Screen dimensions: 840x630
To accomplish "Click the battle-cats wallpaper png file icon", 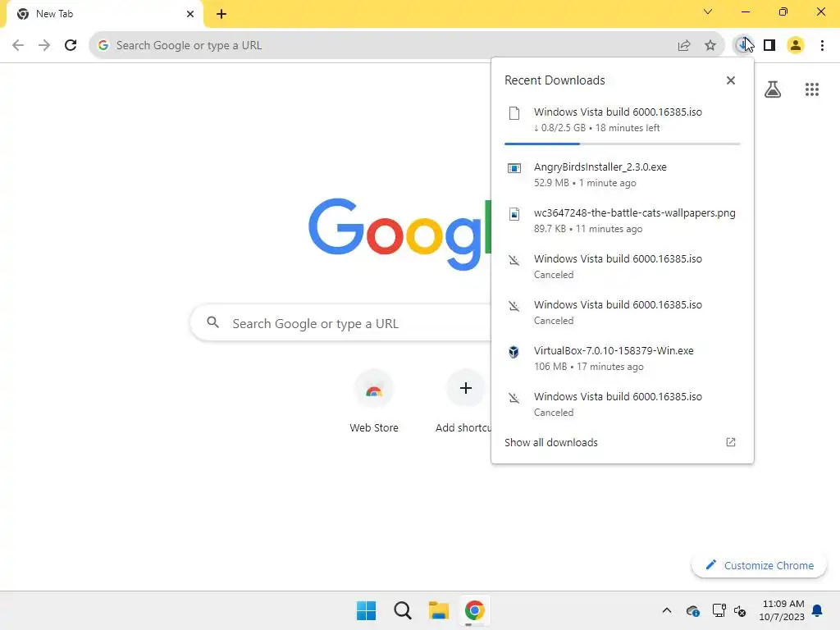I will click(514, 214).
